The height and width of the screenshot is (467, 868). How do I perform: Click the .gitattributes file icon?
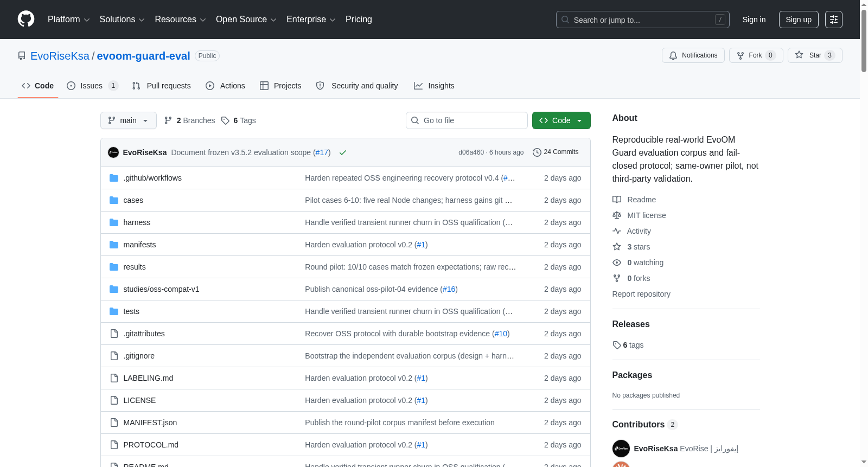coord(114,334)
